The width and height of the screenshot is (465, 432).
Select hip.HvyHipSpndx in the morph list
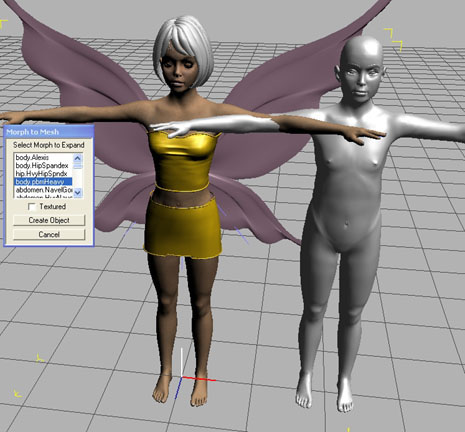point(43,173)
